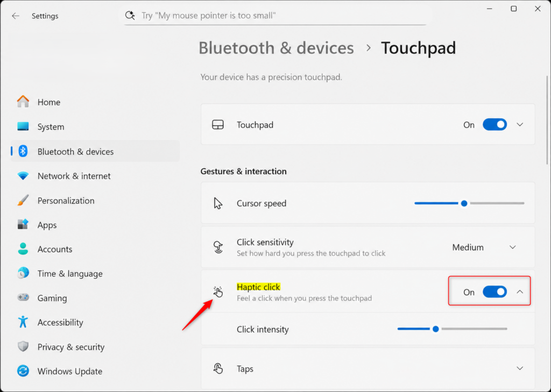The height and width of the screenshot is (392, 551).
Task: Disable the Haptic click toggle
Action: point(495,291)
